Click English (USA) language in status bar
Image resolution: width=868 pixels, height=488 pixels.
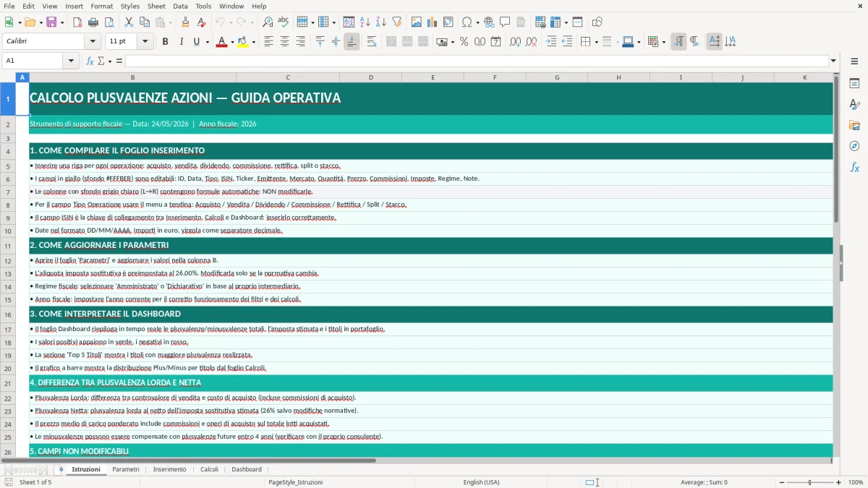(481, 482)
